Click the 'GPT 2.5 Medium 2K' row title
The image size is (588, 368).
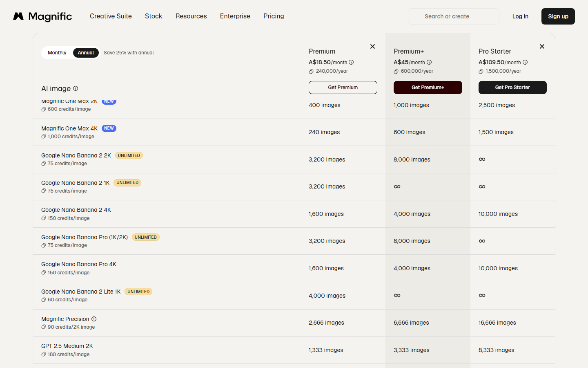pyautogui.click(x=67, y=346)
